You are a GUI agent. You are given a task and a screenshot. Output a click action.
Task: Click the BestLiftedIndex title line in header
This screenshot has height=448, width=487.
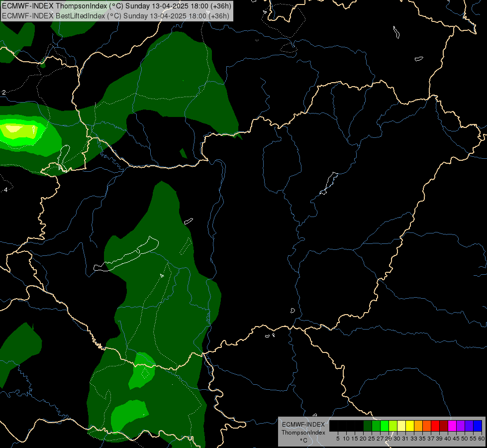[115, 16]
